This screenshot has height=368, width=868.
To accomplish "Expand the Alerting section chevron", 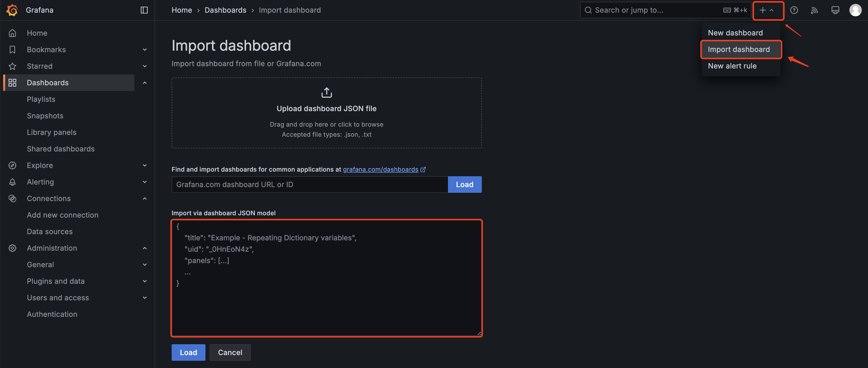I will [x=145, y=182].
